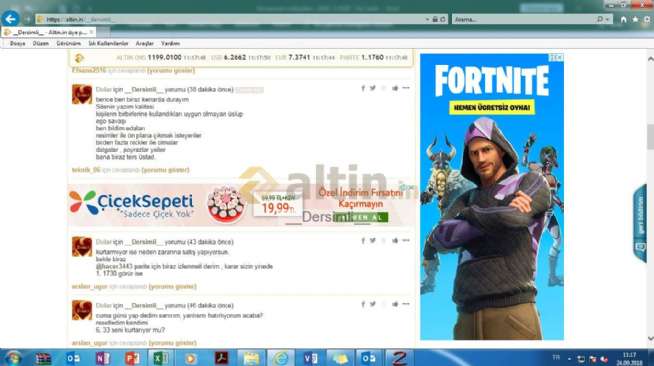Click the 'HEMEN ÜCRETSİZ OYNA!' Fortnite button

pos(492,107)
